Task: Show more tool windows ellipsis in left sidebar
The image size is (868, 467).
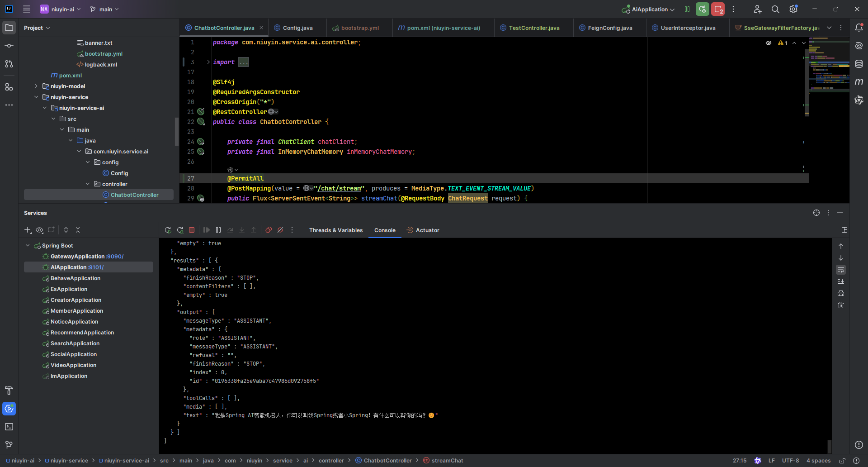Action: tap(9, 105)
